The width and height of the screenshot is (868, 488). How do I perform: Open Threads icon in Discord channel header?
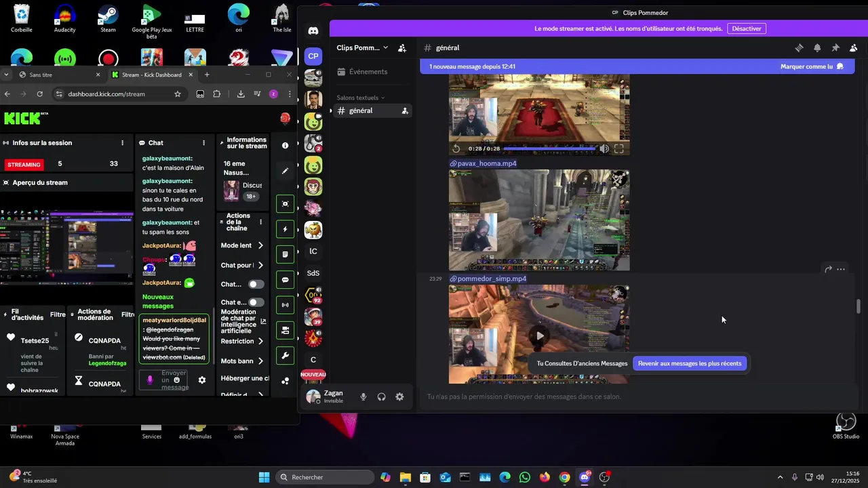click(799, 47)
